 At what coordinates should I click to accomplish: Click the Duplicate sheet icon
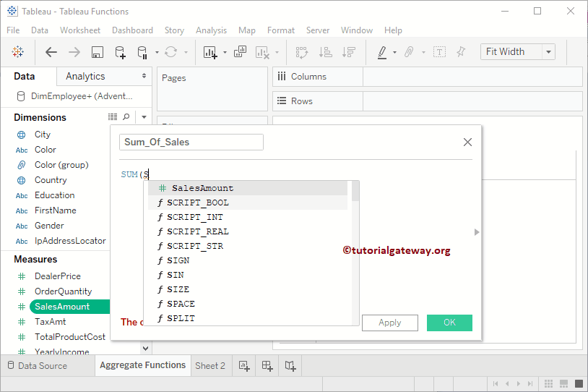[240, 52]
